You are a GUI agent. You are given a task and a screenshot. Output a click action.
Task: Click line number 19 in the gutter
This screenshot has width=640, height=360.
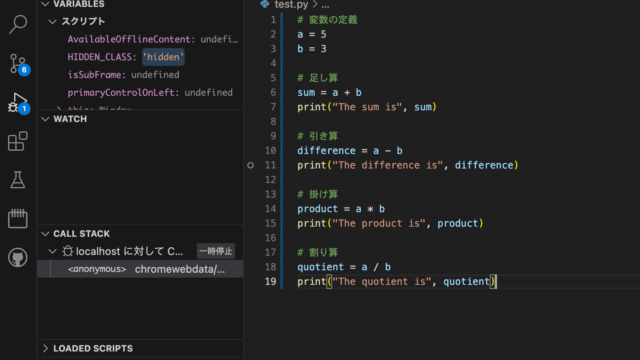(271, 282)
